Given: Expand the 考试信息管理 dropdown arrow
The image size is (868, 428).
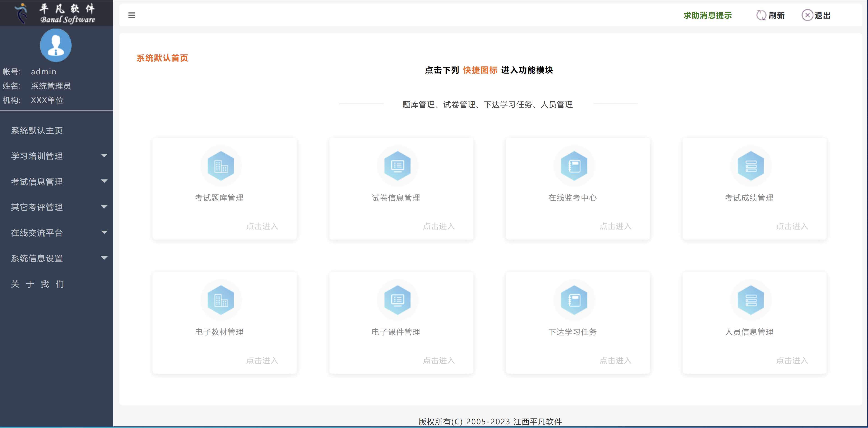Looking at the screenshot, I should point(105,181).
